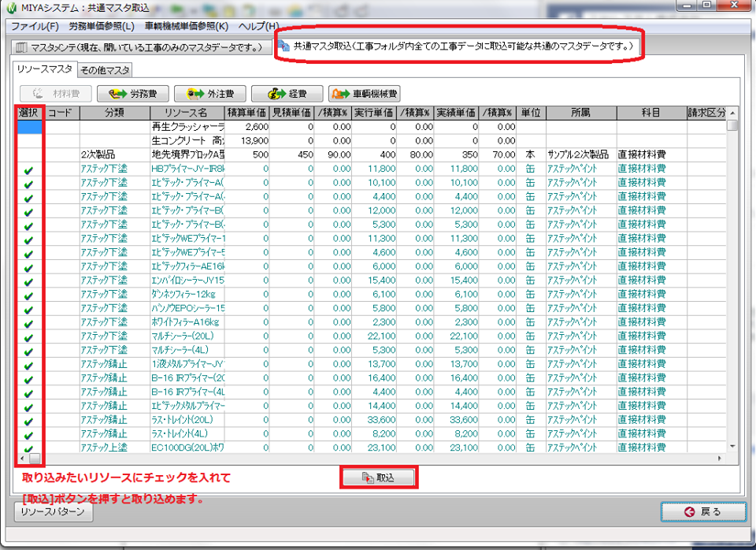Check selection cell for 生コンクリート row
756x550 pixels.
click(x=30, y=140)
